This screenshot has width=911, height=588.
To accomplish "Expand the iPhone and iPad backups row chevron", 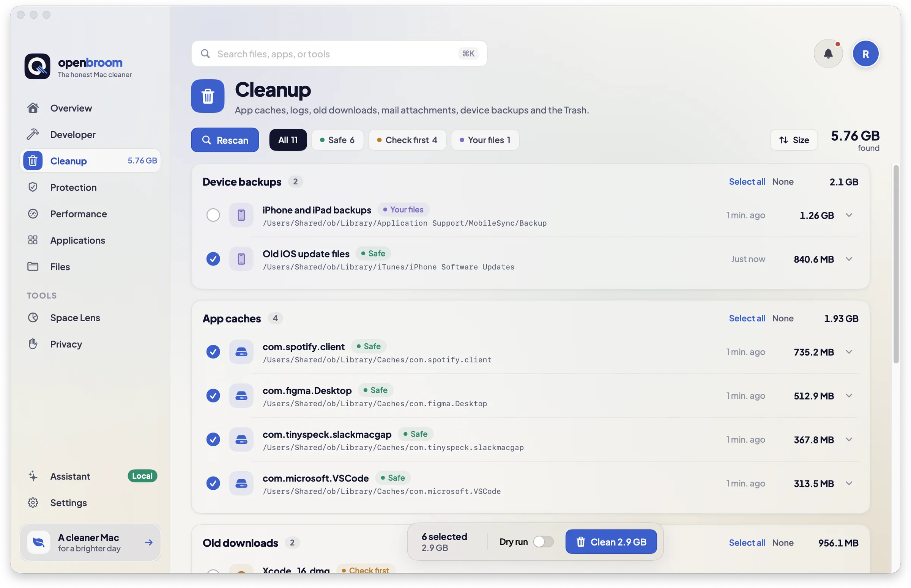I will pyautogui.click(x=849, y=215).
